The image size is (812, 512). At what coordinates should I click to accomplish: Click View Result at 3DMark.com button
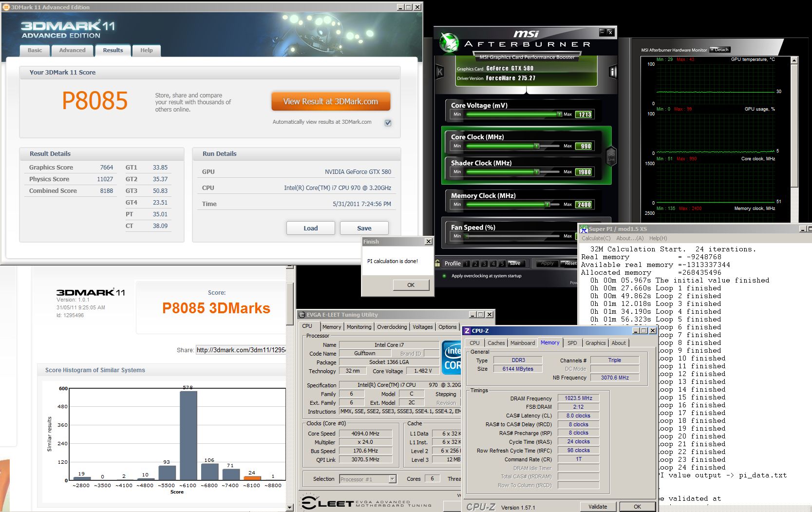[331, 101]
